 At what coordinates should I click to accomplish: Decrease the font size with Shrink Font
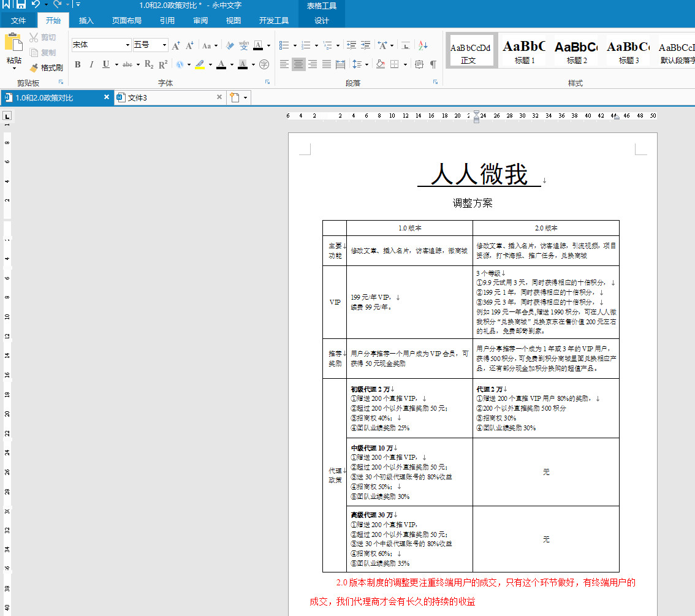(190, 45)
